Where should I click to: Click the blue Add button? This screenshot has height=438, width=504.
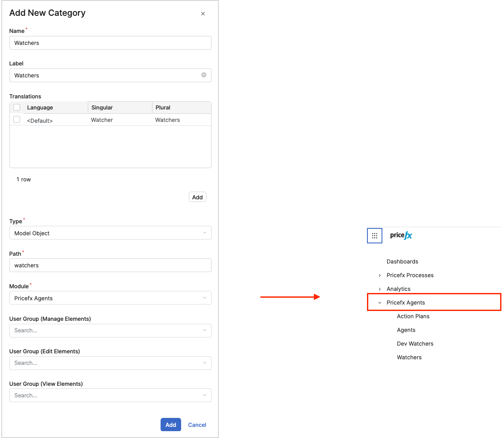pos(171,425)
